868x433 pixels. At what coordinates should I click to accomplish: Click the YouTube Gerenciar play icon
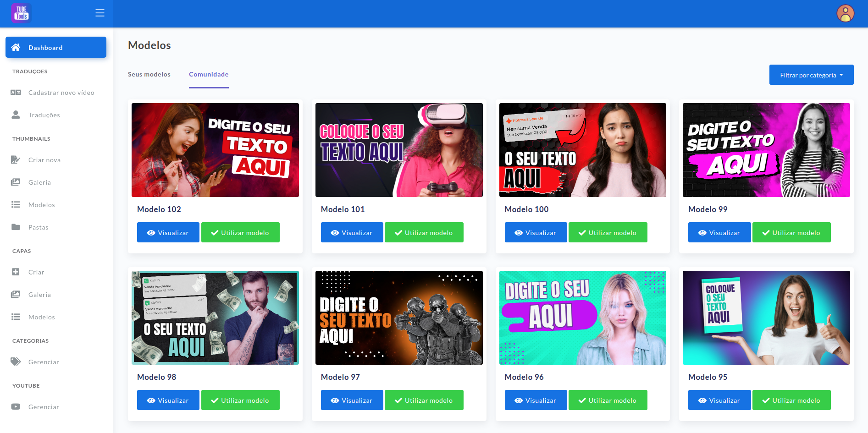15,406
